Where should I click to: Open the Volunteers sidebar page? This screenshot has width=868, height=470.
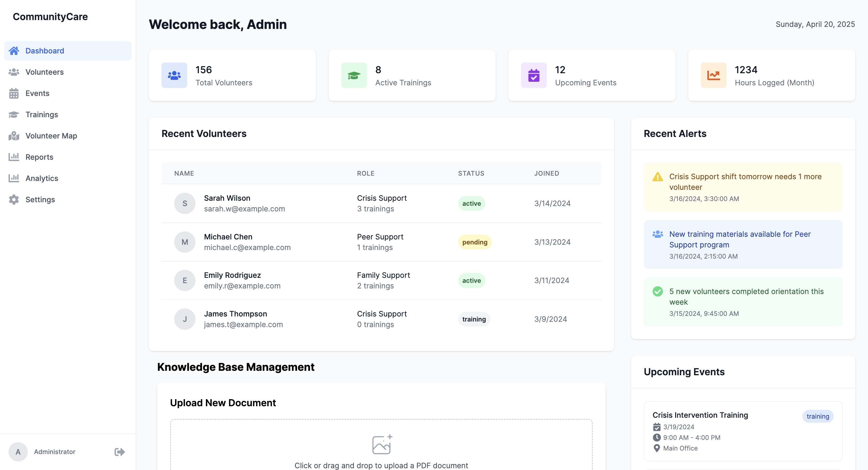point(45,72)
